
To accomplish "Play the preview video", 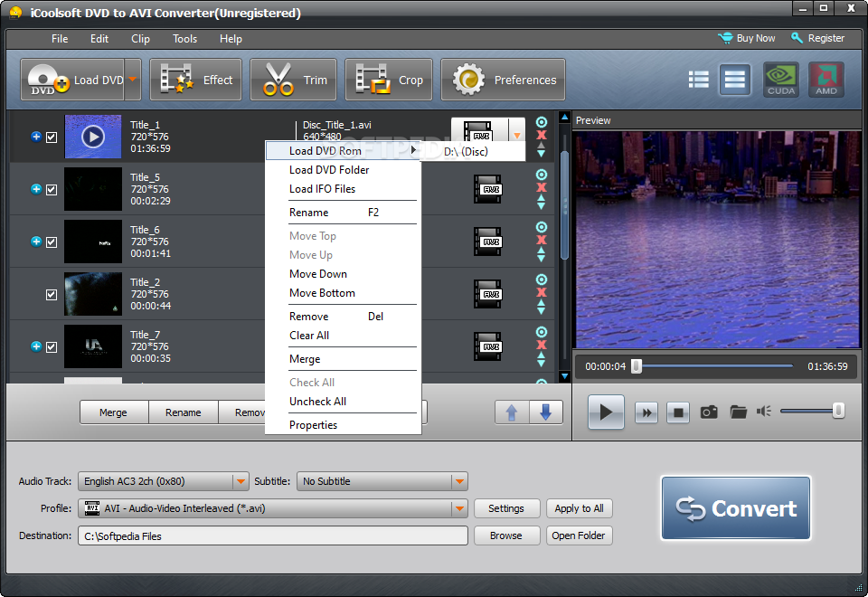I will tap(606, 412).
